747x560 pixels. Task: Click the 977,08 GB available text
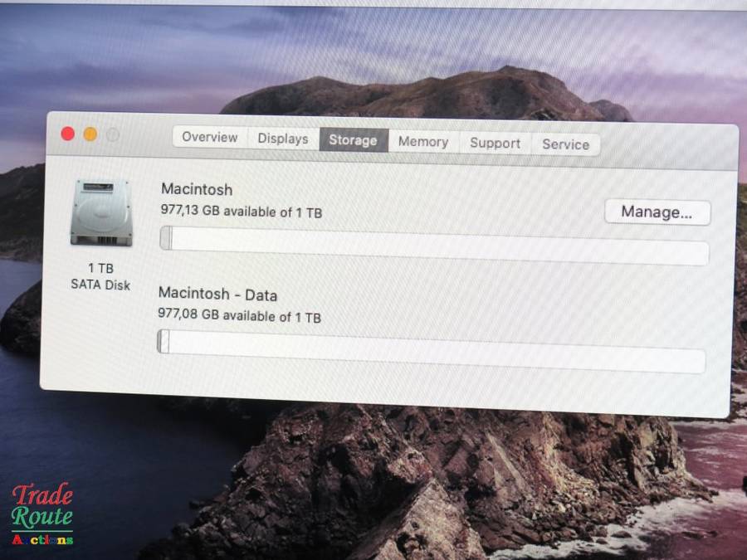pyautogui.click(x=239, y=316)
